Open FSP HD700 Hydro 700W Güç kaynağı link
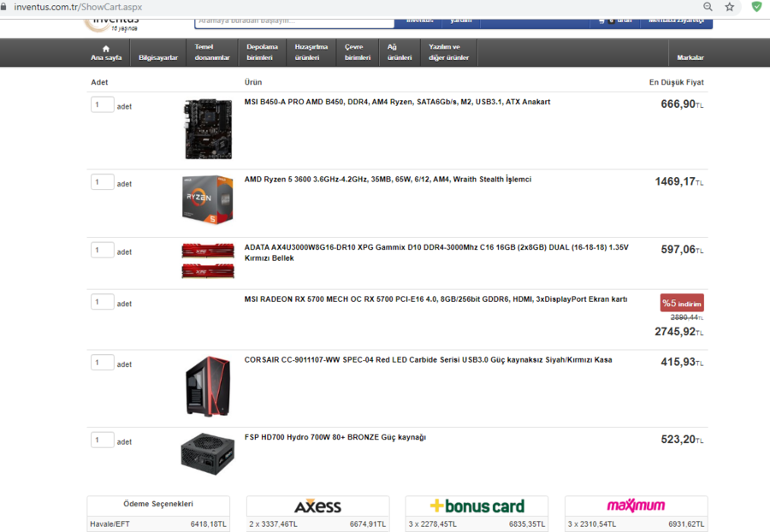 click(335, 438)
